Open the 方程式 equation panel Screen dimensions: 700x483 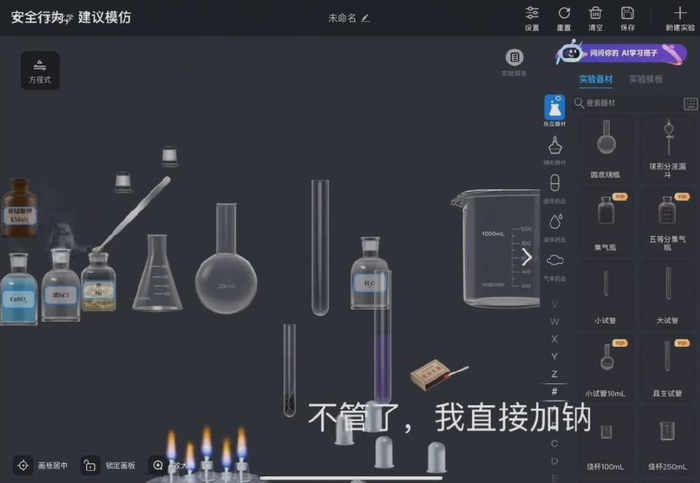(x=40, y=71)
